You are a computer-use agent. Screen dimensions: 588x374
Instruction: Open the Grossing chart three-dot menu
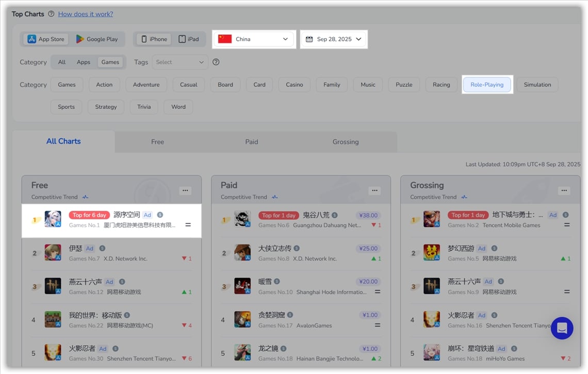pos(564,191)
